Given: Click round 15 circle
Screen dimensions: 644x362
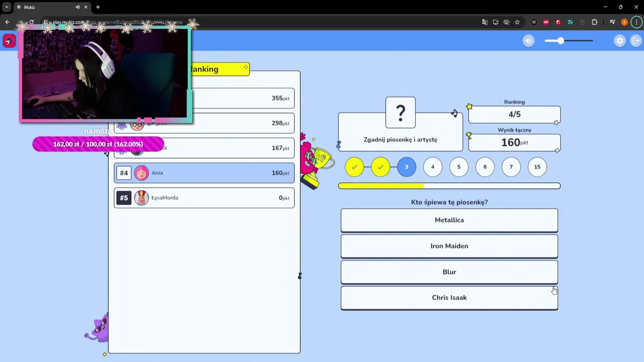Looking at the screenshot, I should tap(537, 167).
